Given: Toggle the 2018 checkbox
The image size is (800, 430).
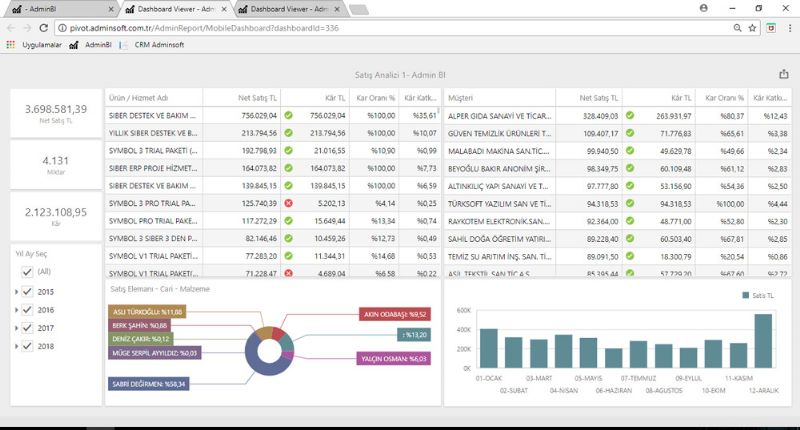Looking at the screenshot, I should pos(28,346).
